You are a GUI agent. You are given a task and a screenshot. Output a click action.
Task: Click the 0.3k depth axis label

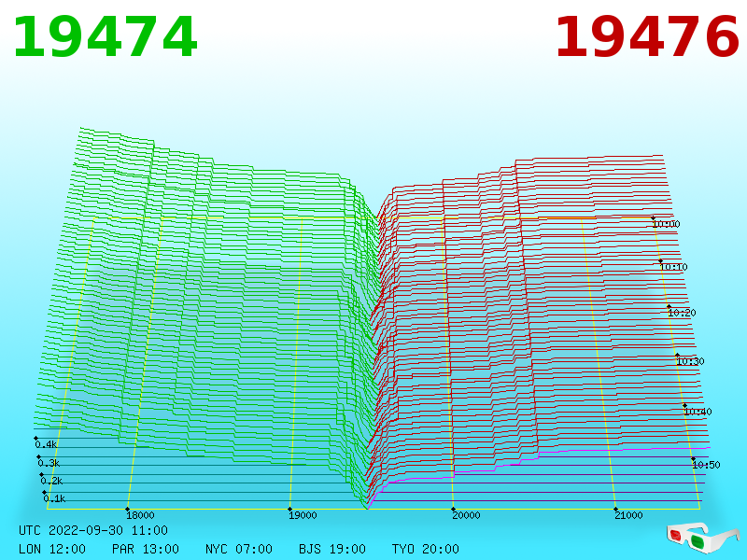49,463
